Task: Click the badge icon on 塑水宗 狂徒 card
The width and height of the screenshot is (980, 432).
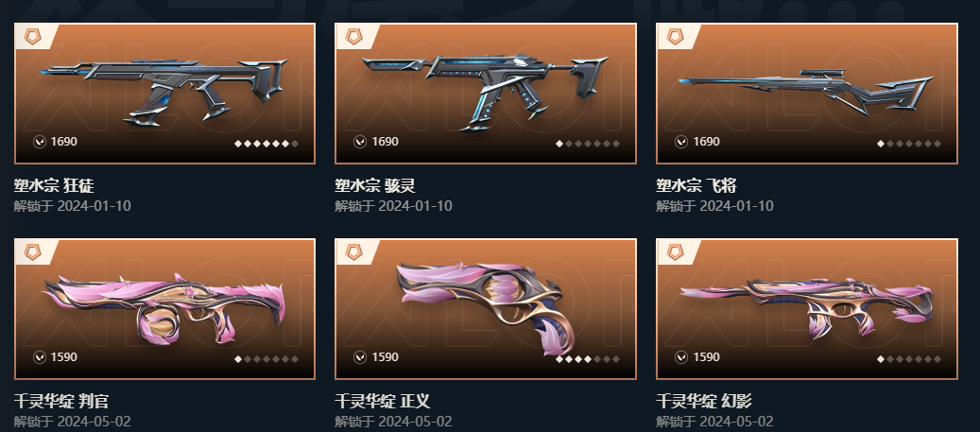Action: pyautogui.click(x=32, y=36)
